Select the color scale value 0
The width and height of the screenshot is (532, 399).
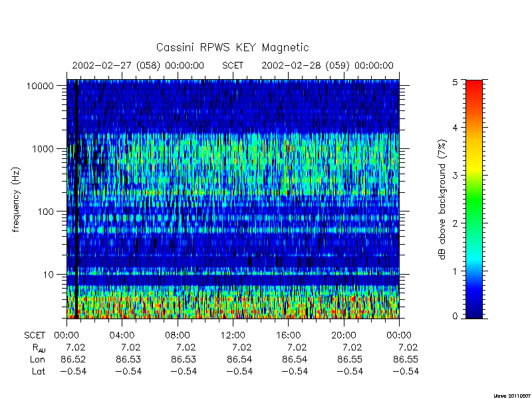[x=455, y=317]
